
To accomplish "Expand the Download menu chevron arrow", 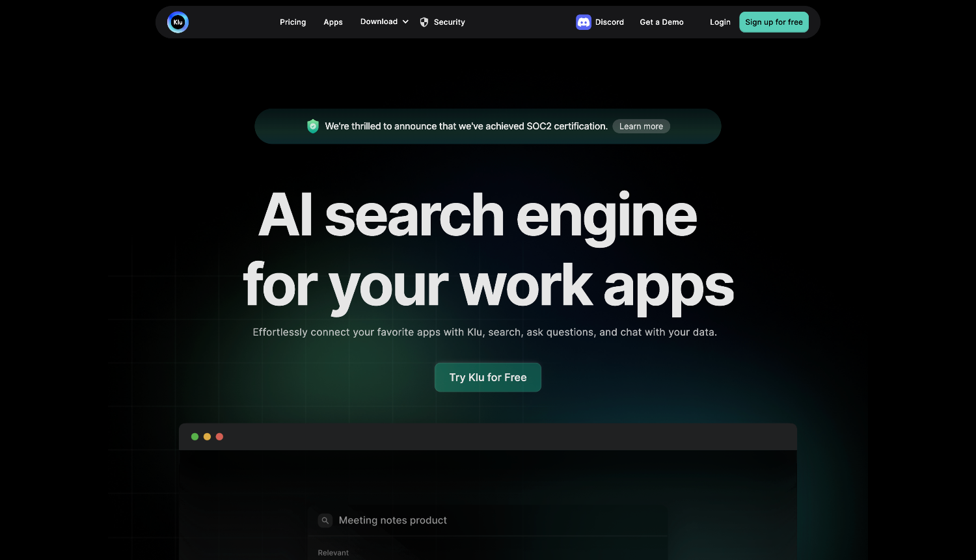I will 405,22.
